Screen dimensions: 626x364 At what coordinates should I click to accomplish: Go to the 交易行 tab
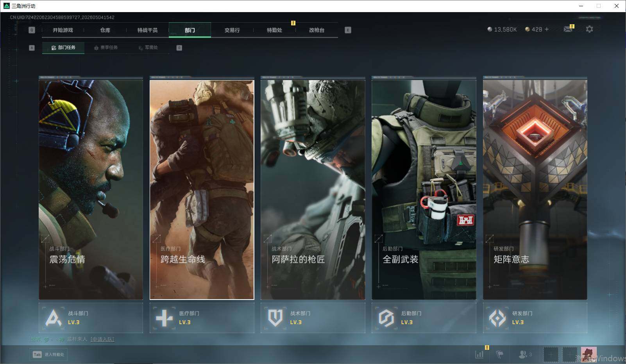pyautogui.click(x=232, y=30)
